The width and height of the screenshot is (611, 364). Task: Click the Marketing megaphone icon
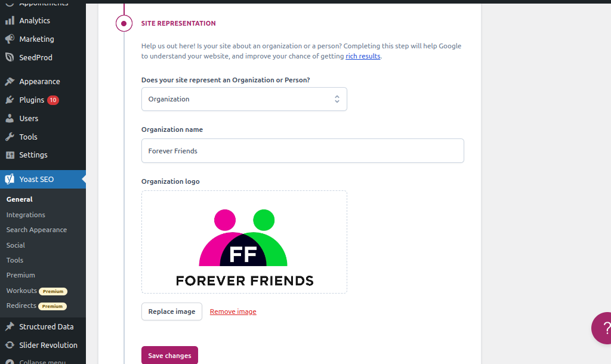10,39
